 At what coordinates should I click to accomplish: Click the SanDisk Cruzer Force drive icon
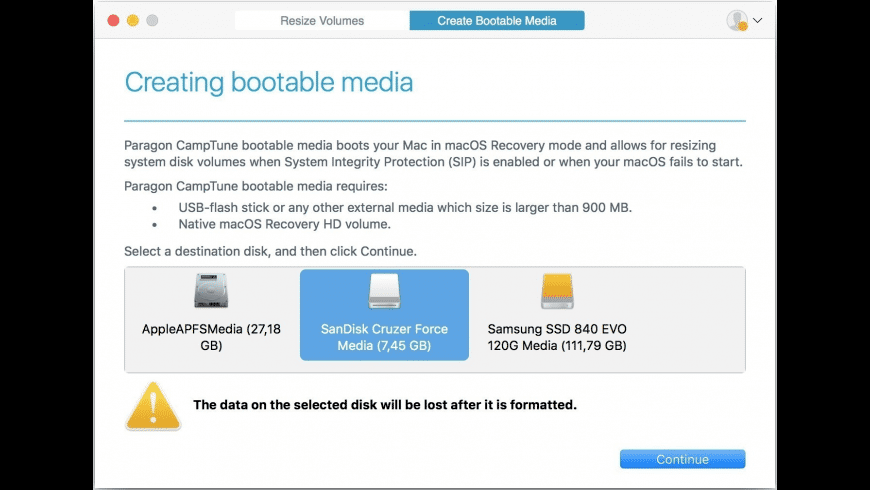pyautogui.click(x=384, y=291)
